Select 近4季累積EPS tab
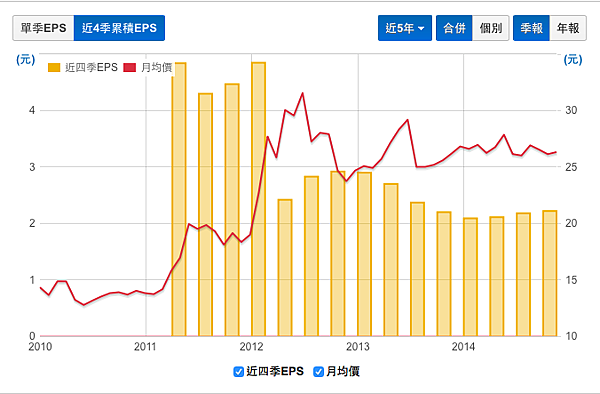 point(119,28)
